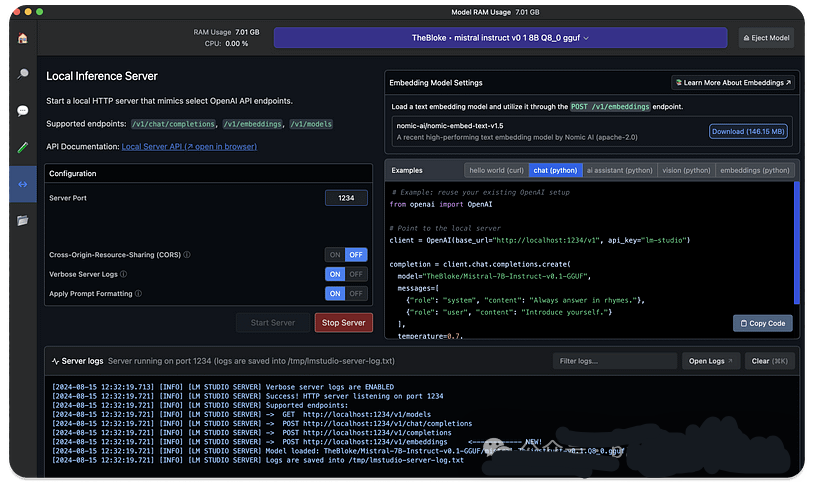Screen dimensions: 814x483
Task: Open the Search magnifier in sidebar
Action: pos(23,74)
